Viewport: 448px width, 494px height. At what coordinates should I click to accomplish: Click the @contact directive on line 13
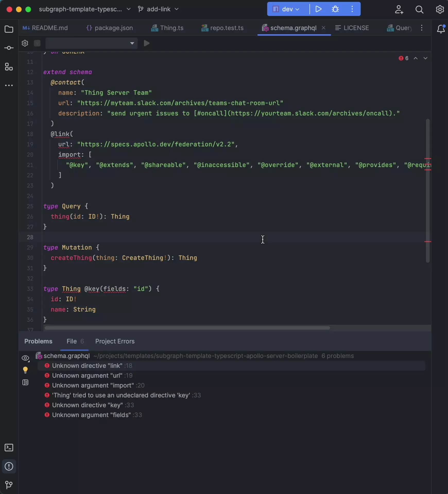pyautogui.click(x=66, y=82)
